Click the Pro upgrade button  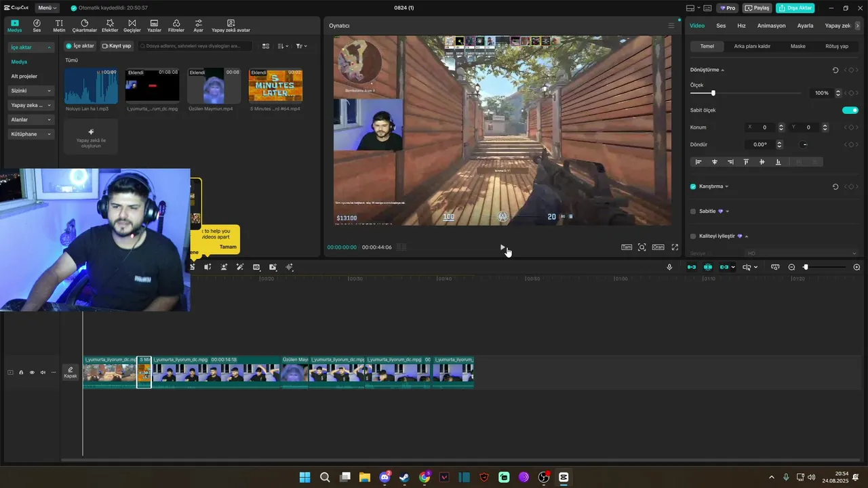coord(728,8)
